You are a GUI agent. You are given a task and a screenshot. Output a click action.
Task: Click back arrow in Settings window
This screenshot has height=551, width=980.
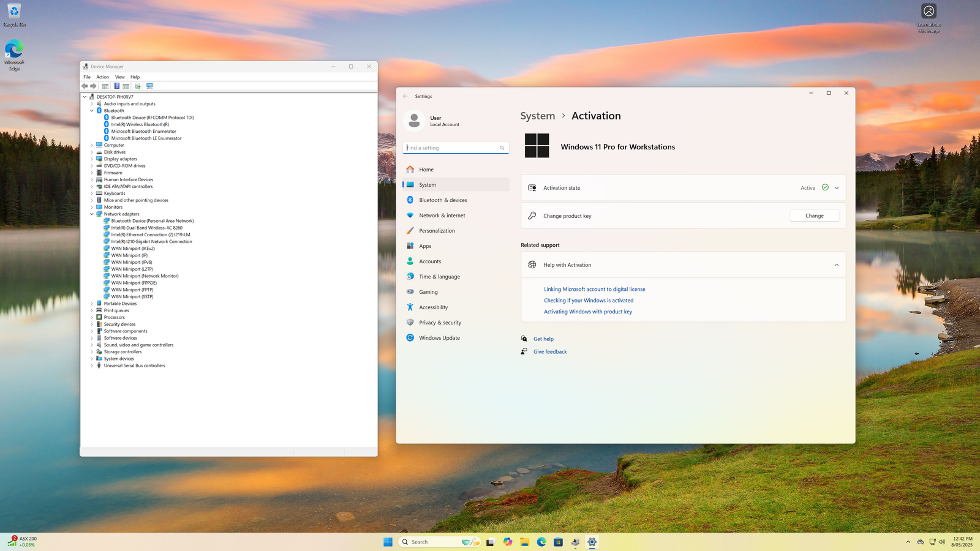pyautogui.click(x=405, y=96)
